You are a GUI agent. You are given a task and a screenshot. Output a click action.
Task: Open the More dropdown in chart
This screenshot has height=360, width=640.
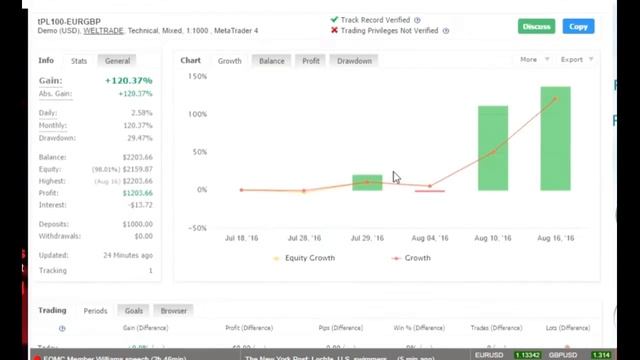(534, 60)
